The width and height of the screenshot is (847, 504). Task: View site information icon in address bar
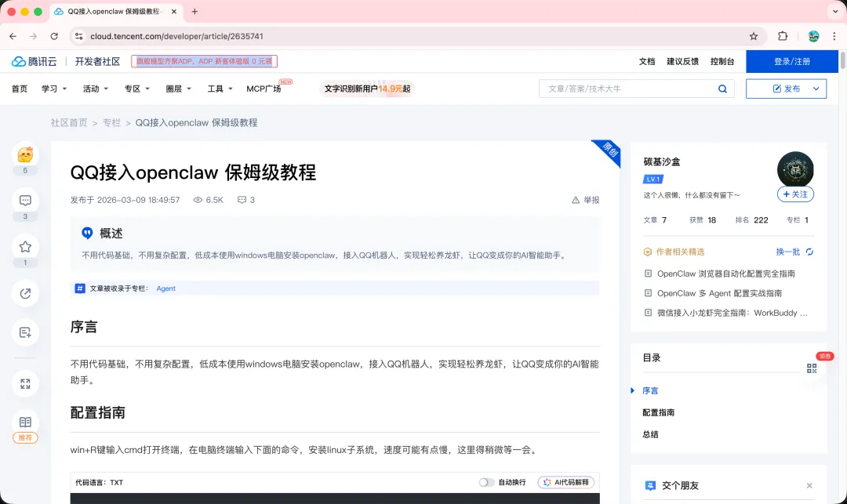79,36
